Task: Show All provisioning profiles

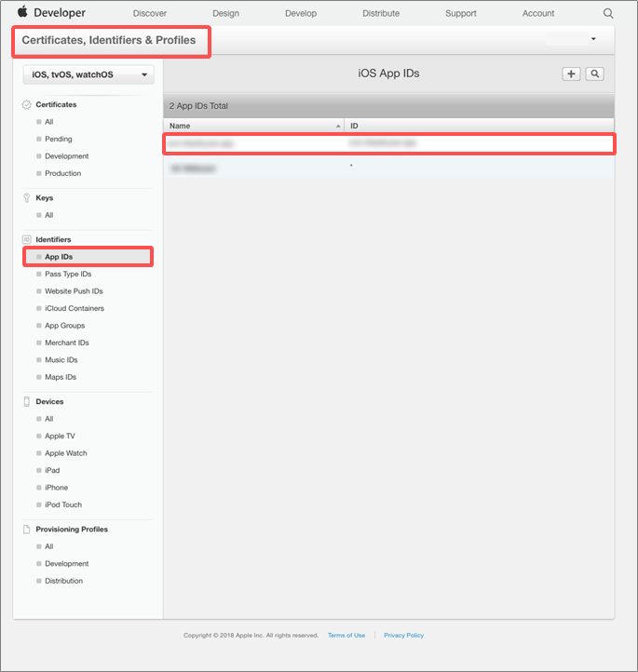Action: pos(48,546)
